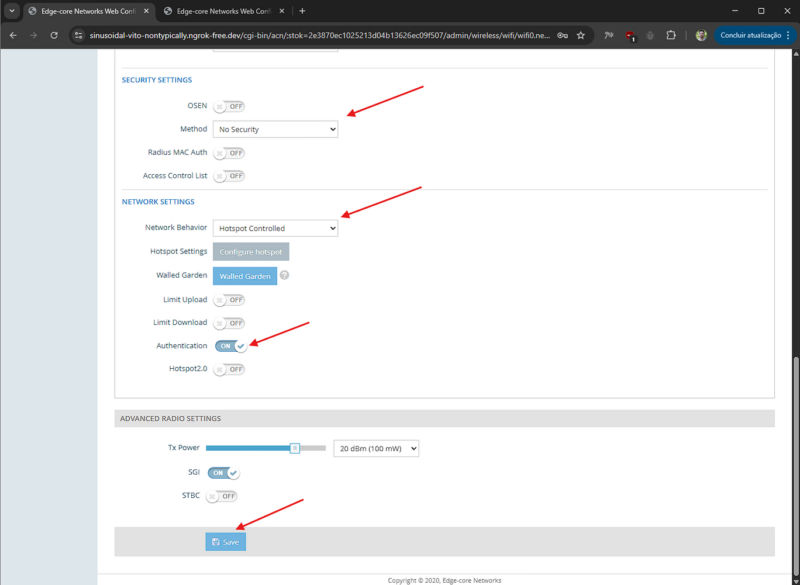Enable the STBC switch
This screenshot has height=585, width=800.
(221, 496)
